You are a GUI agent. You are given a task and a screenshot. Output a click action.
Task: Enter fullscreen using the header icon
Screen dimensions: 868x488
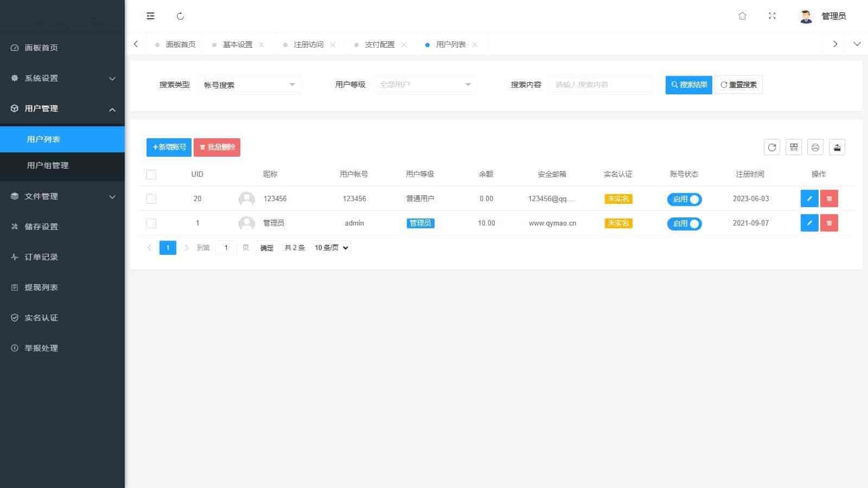pyautogui.click(x=772, y=16)
